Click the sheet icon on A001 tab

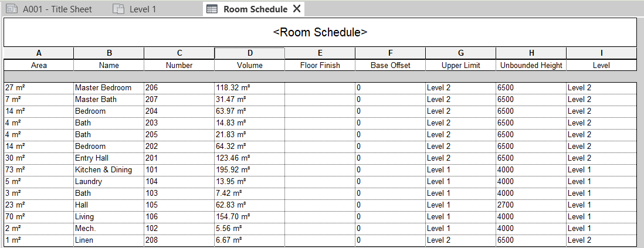12,9
